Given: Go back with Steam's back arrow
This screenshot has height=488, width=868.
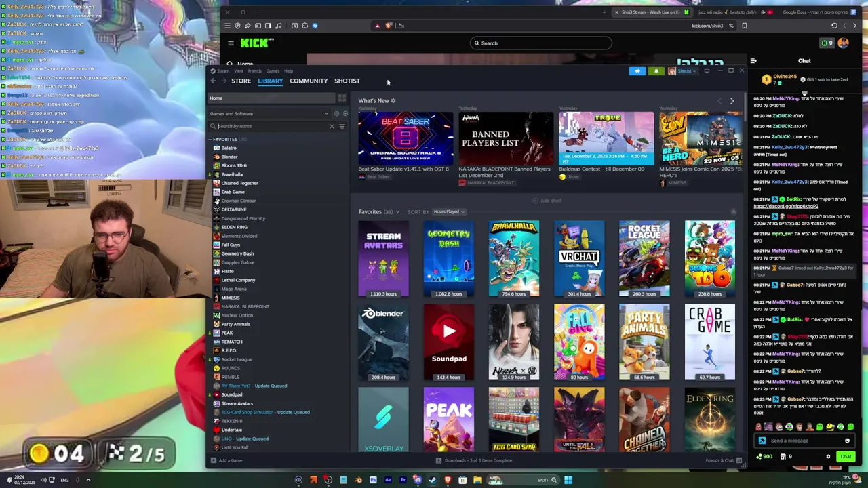Looking at the screenshot, I should pyautogui.click(x=213, y=81).
